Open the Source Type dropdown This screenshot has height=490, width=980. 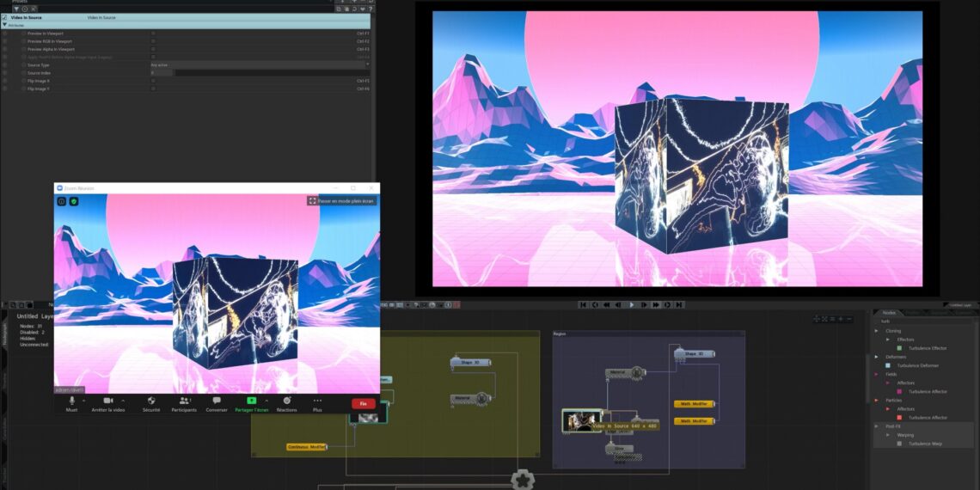[x=258, y=64]
